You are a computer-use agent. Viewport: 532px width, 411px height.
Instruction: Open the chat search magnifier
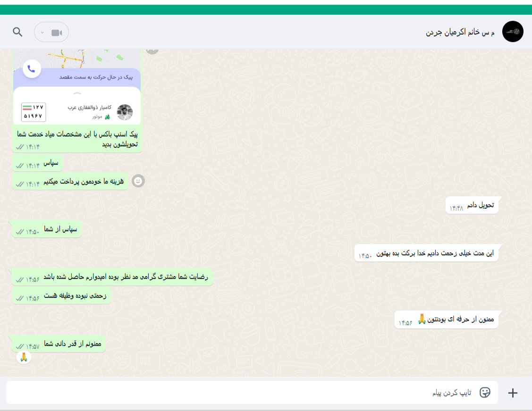point(17,32)
